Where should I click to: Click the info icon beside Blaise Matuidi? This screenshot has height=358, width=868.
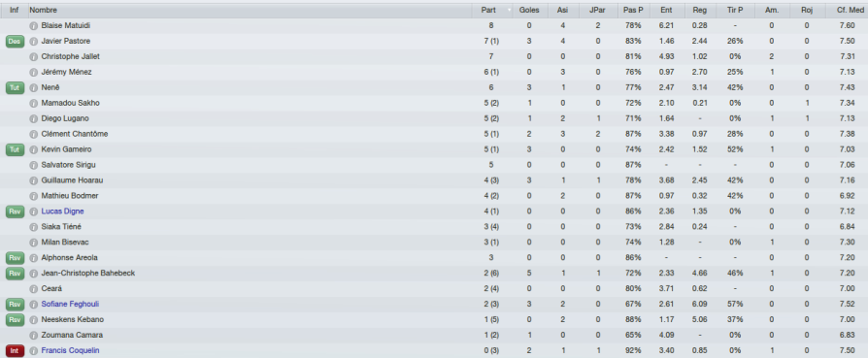pyautogui.click(x=34, y=25)
